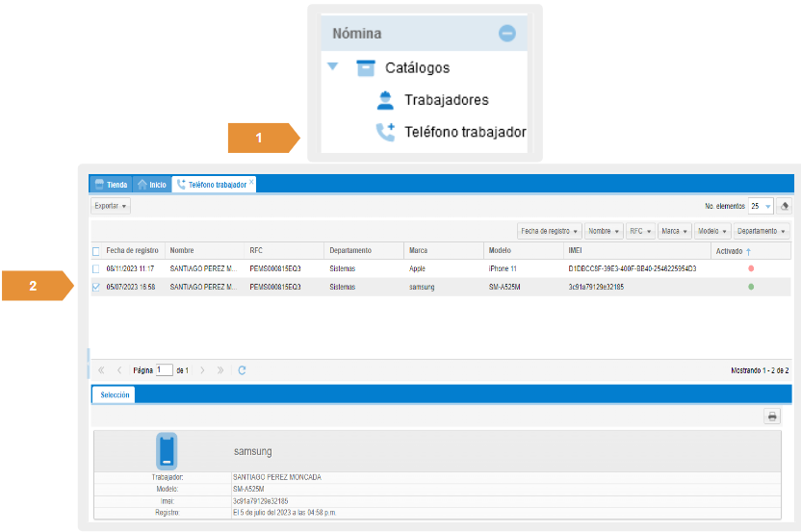Image resolution: width=801 pixels, height=532 pixels.
Task: Click the refresh icon in pagination bar
Action: point(243,369)
